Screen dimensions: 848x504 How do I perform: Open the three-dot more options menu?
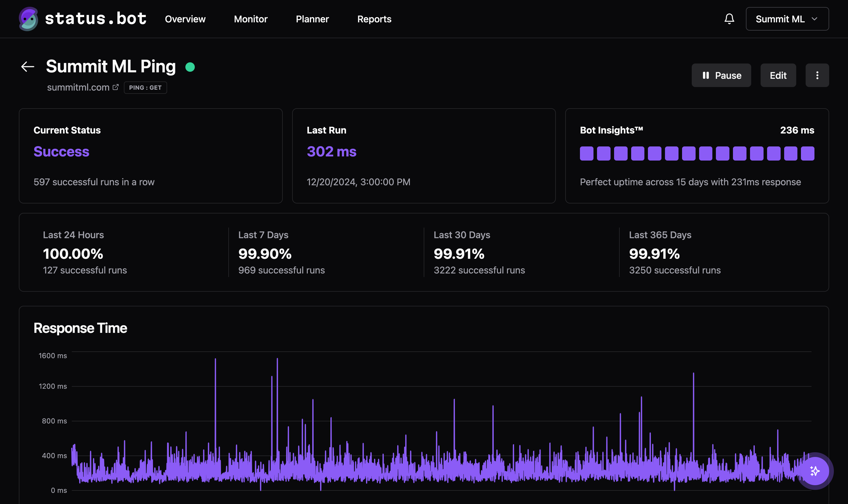pos(817,75)
